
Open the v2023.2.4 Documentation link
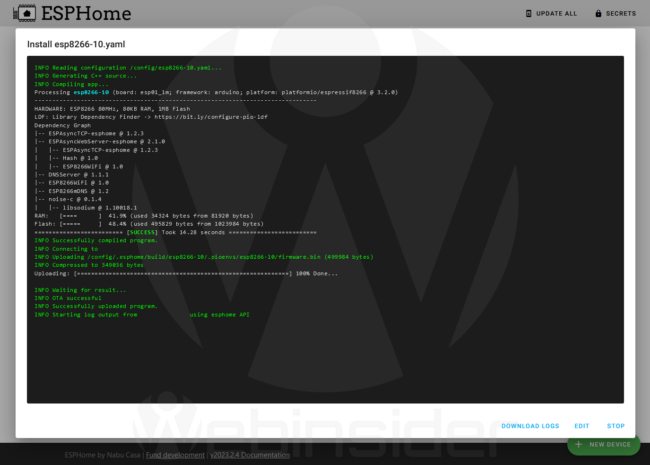[x=250, y=455]
